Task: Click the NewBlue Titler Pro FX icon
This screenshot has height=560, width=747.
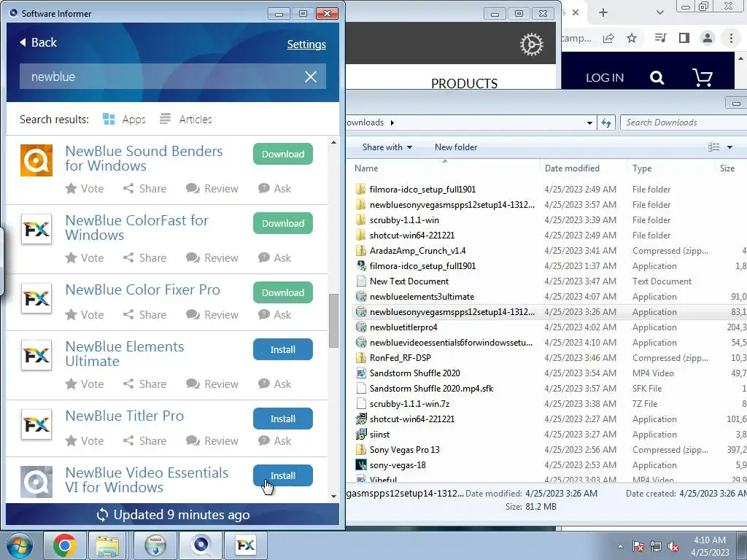Action: coord(36,424)
